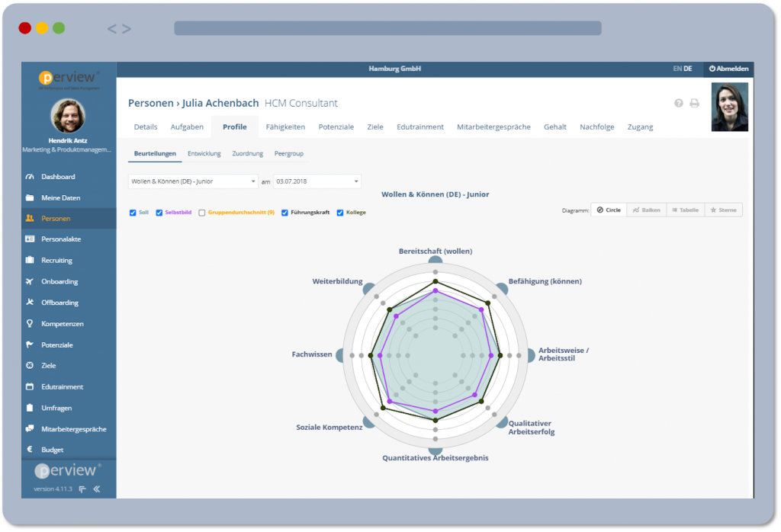The height and width of the screenshot is (532, 781).
Task: Collapse sidebar using double chevron icon
Action: [97, 489]
